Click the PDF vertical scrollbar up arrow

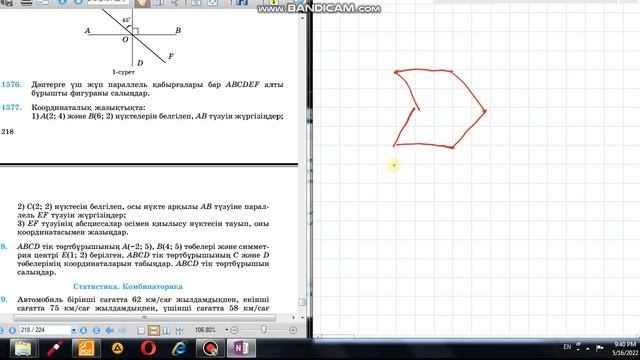302,18
